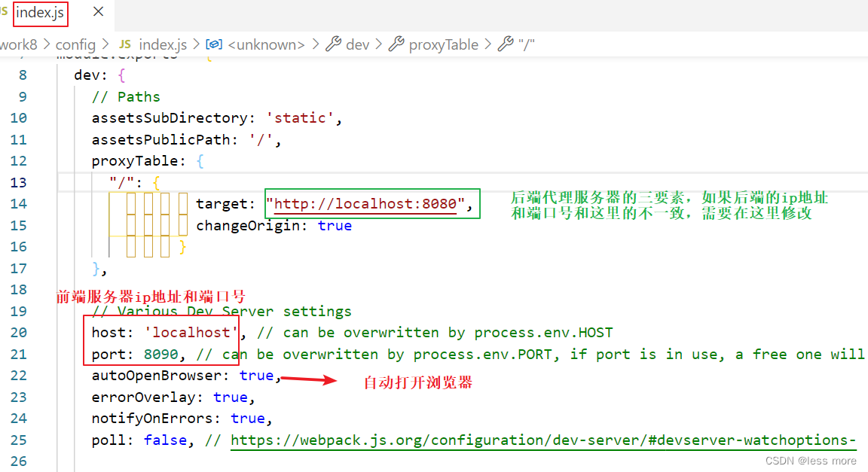Select proxyTable breadcrumb segment
The height and width of the screenshot is (472, 868).
[443, 45]
